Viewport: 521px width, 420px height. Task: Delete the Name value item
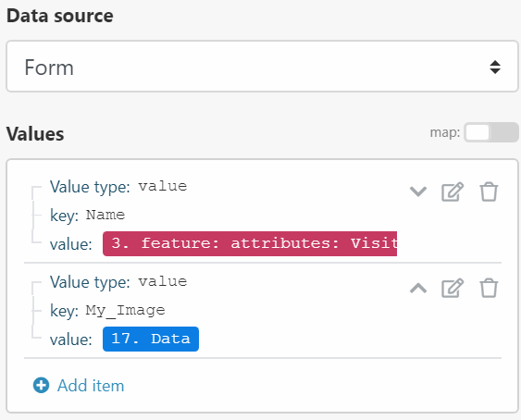[489, 191]
